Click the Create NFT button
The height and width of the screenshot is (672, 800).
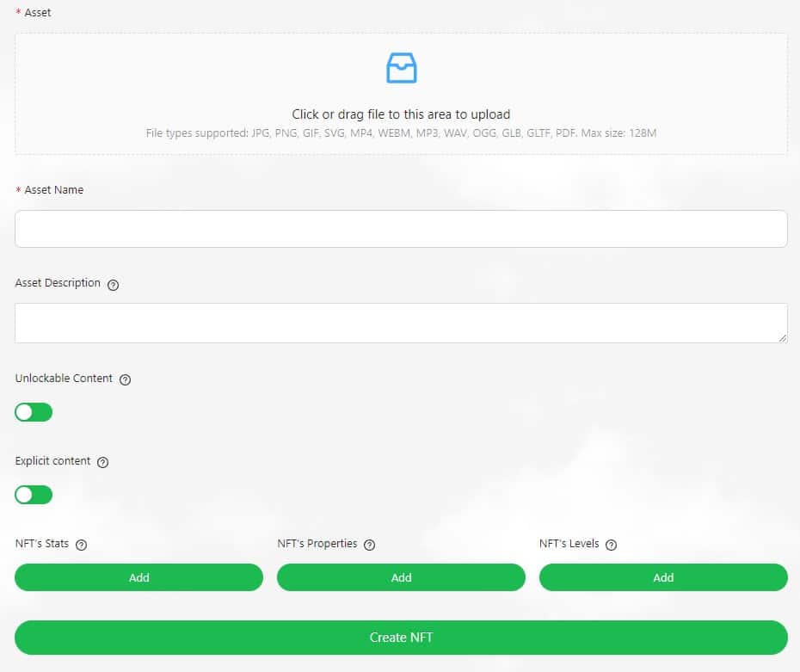(x=401, y=638)
